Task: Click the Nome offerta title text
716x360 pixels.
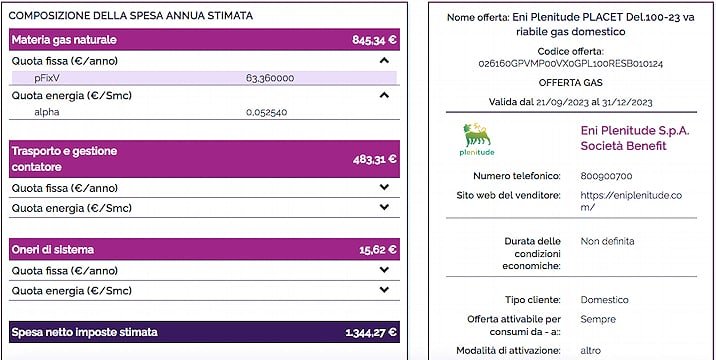Action: tap(571, 25)
